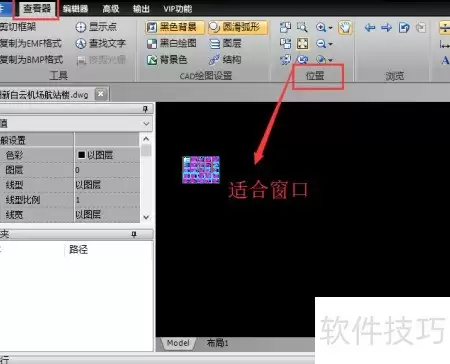
Task: Click the bottom-left 3D view icon in 位置 group
Action: click(x=285, y=59)
